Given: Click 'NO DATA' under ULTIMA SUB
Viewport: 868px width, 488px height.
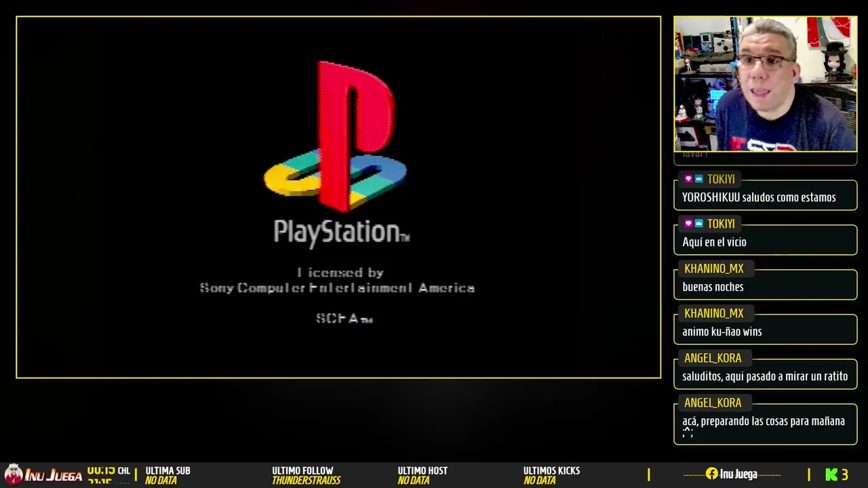Looking at the screenshot, I should 161,481.
